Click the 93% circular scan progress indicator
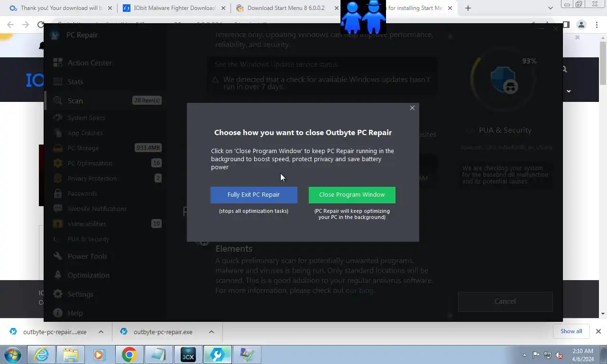The image size is (607, 364). pyautogui.click(x=504, y=80)
